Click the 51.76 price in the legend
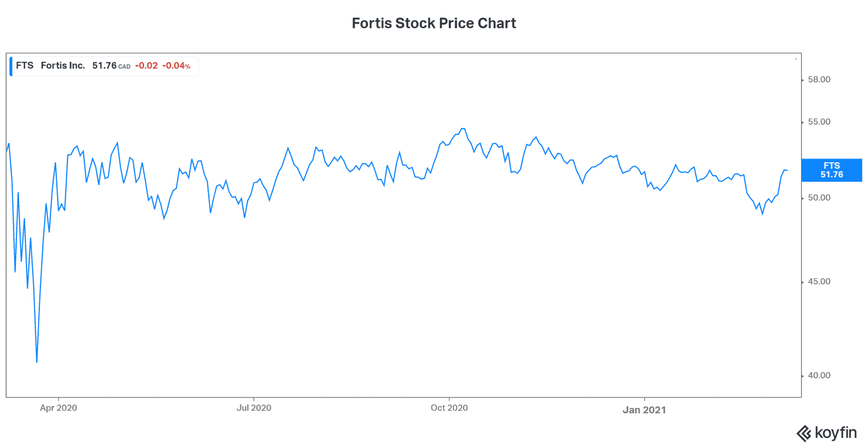 104,66
